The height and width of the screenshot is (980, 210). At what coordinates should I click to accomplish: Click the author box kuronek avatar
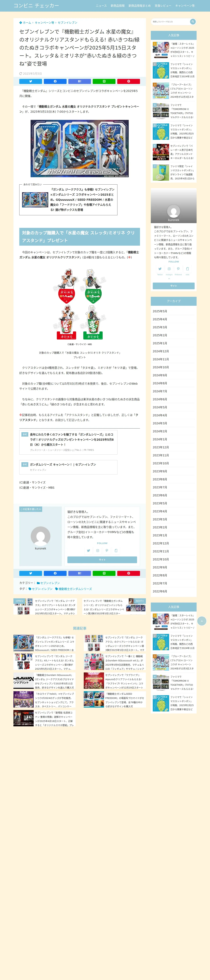[x=40, y=536]
